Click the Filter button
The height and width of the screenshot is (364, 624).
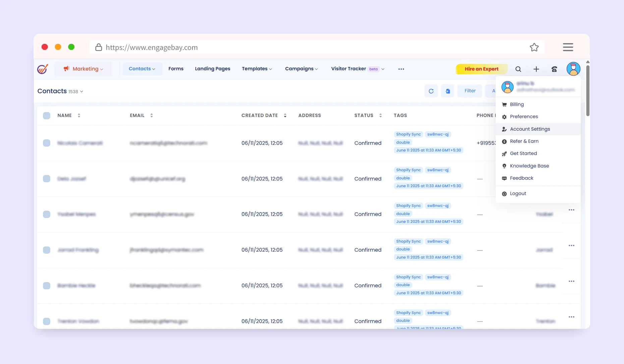(x=470, y=91)
